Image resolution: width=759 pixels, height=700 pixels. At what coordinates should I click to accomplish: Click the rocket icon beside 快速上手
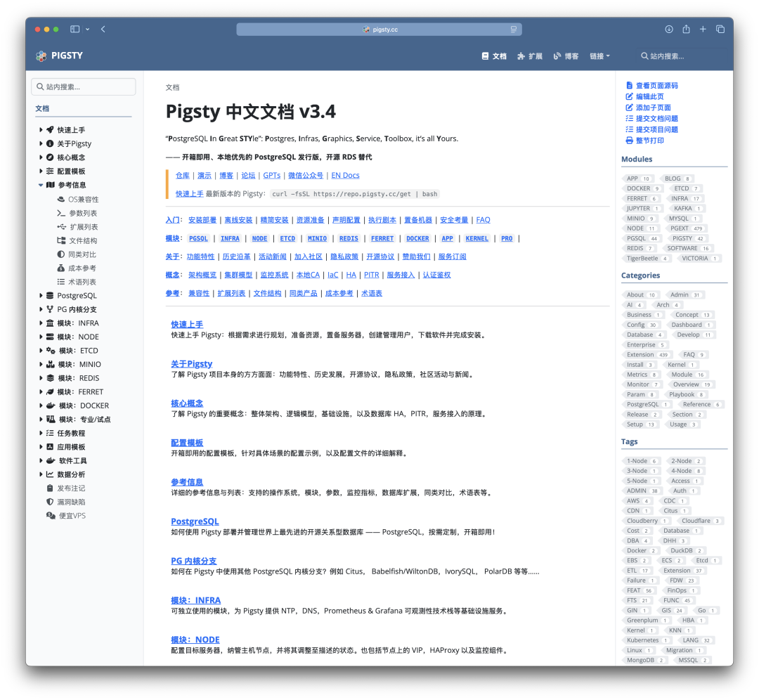tap(50, 130)
